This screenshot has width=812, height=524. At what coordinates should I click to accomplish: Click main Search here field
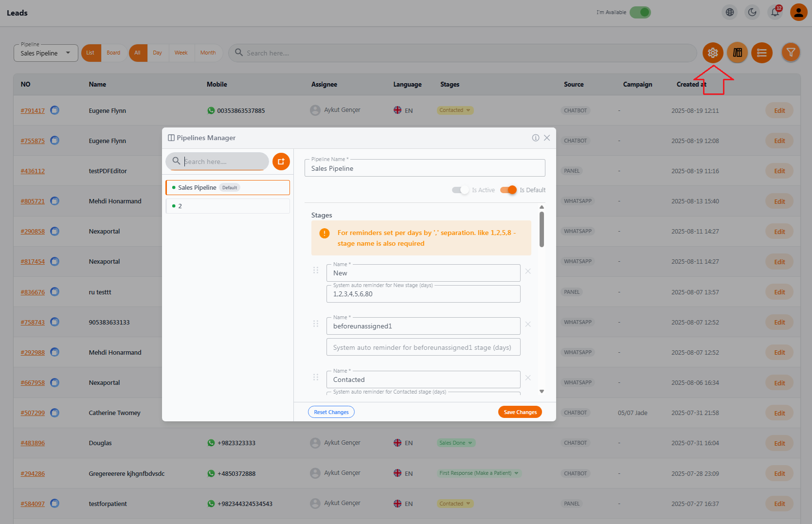tap(462, 53)
